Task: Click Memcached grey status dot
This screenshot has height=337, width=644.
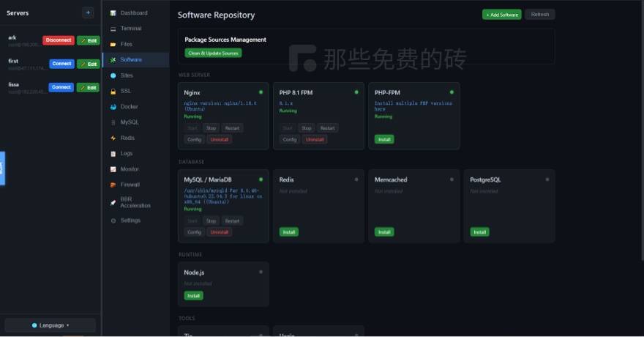Action: tap(452, 179)
